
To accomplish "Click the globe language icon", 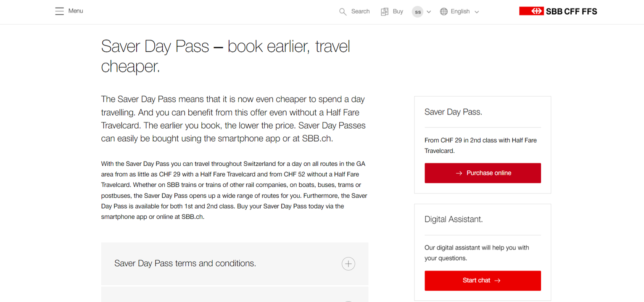I will coord(444,12).
